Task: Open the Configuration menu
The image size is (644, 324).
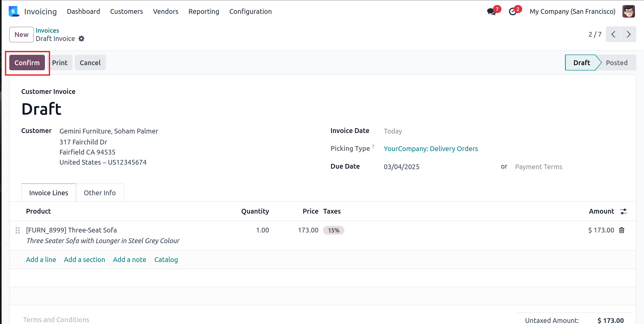Action: tap(250, 11)
